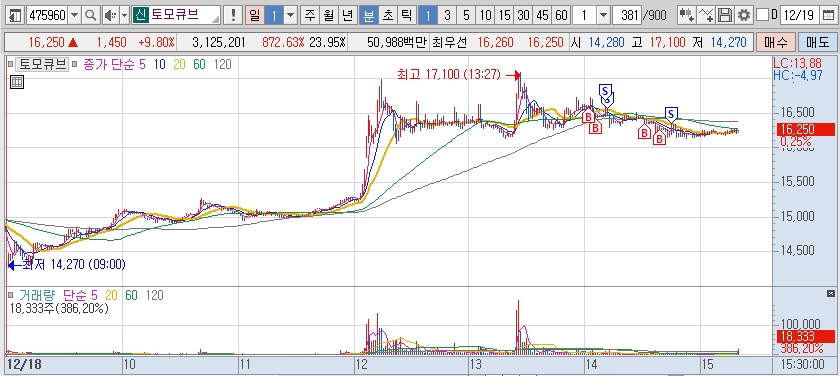840x376 pixels.
Task: Click the custom interval value field showing 1
Action: coord(584,16)
